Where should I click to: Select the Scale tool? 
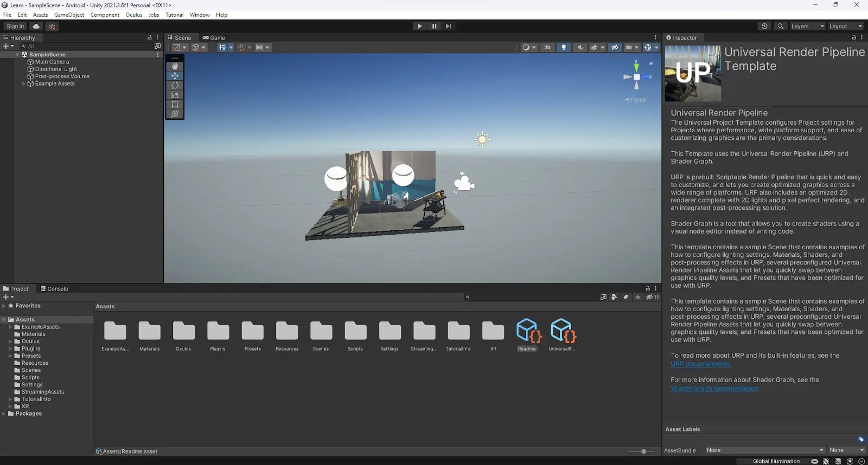coord(175,95)
